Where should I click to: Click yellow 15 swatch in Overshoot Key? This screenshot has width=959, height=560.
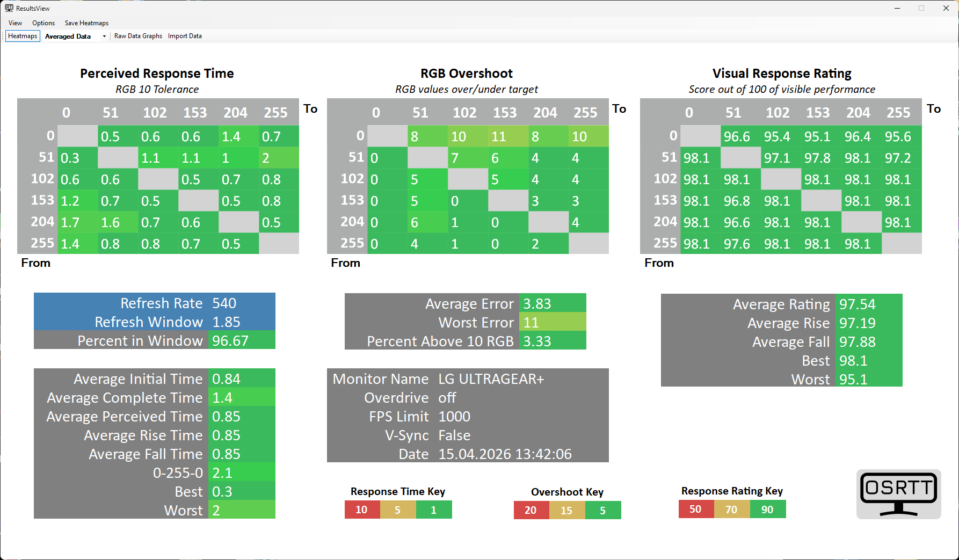click(x=566, y=510)
